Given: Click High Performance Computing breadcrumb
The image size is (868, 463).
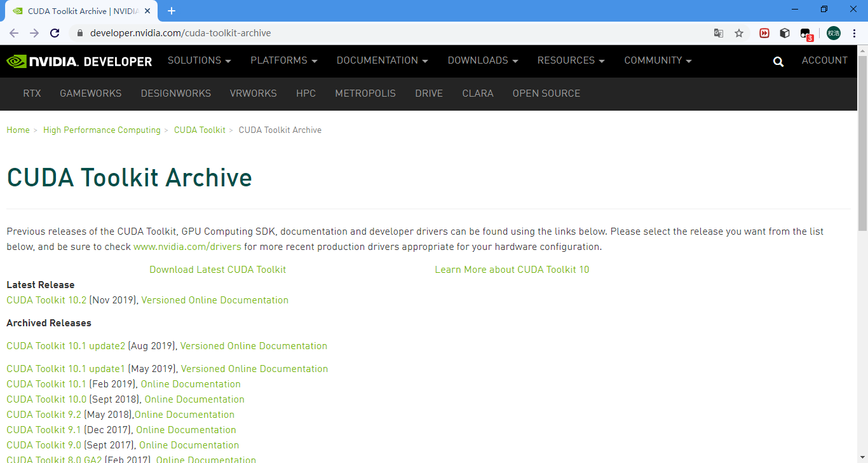Looking at the screenshot, I should click(x=102, y=130).
